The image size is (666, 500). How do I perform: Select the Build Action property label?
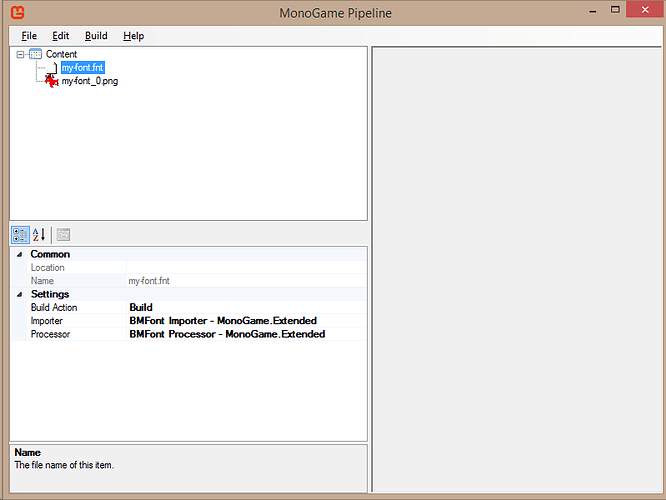click(54, 308)
